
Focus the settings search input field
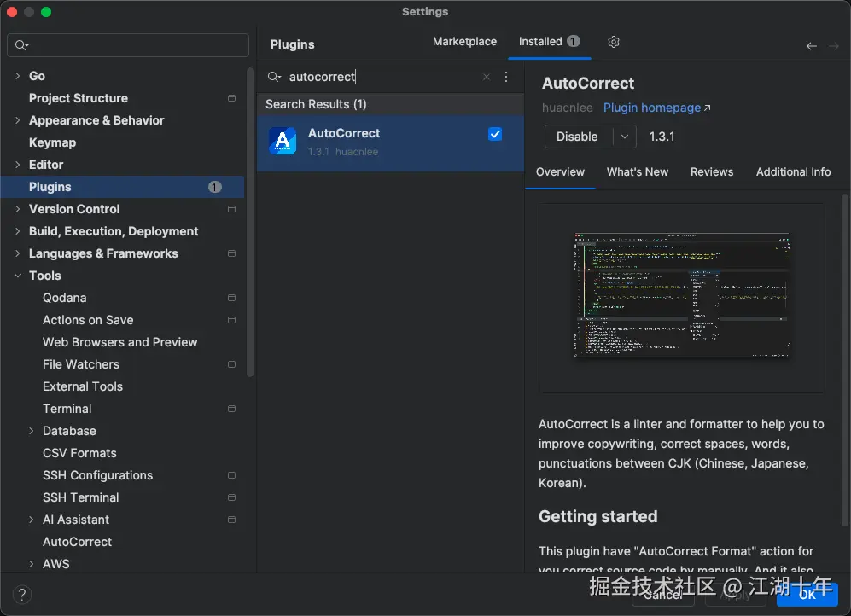(128, 45)
